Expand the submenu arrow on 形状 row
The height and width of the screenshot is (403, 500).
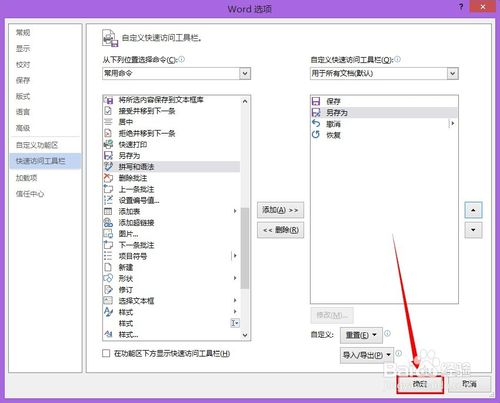click(235, 278)
